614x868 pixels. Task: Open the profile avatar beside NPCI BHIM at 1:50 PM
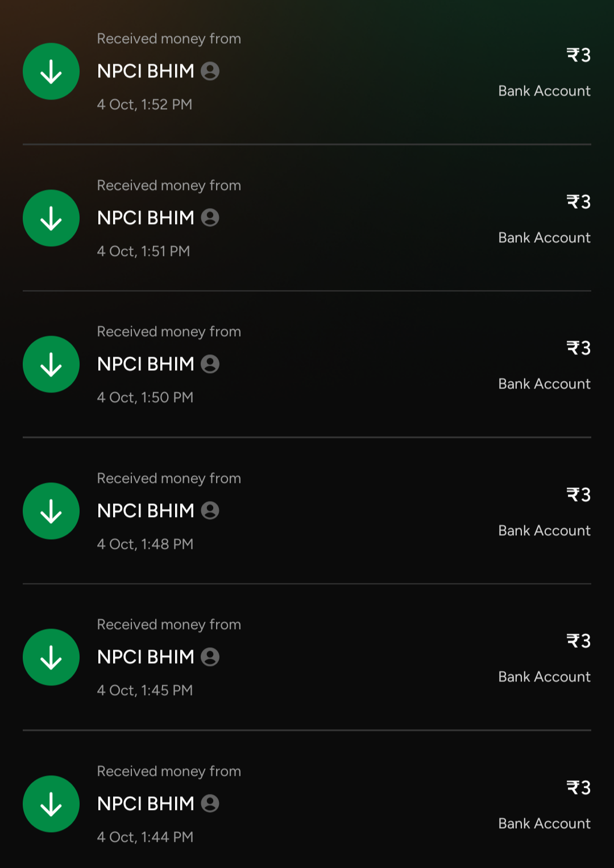coord(211,363)
